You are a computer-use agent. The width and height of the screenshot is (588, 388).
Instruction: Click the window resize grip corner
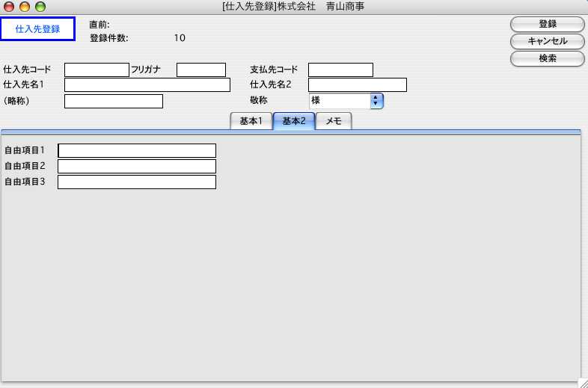point(582,382)
